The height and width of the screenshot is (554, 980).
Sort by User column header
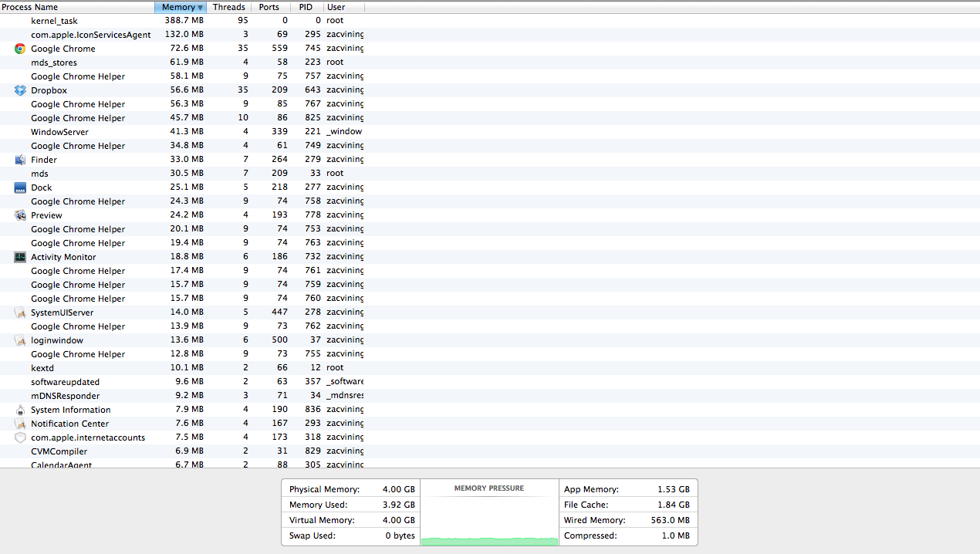coord(343,7)
